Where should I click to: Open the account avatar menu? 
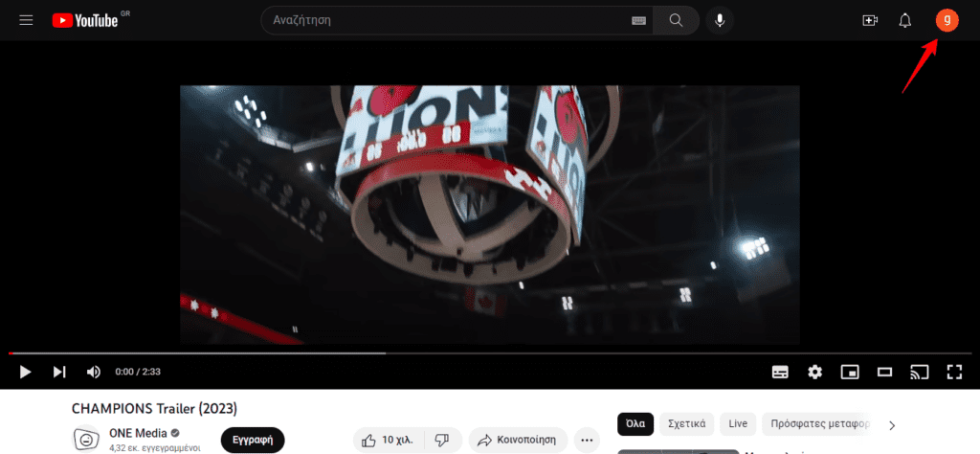pos(947,20)
